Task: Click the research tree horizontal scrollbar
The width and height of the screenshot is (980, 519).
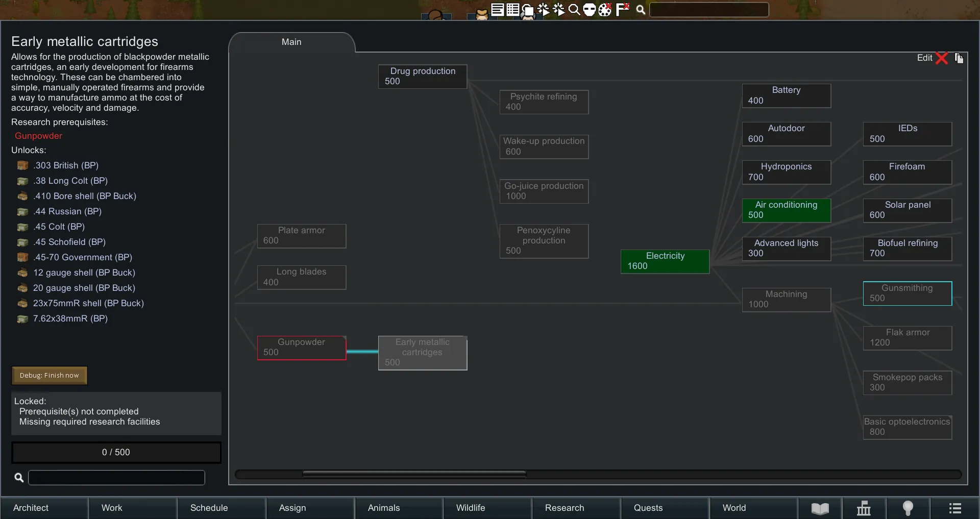Action: coord(414,474)
